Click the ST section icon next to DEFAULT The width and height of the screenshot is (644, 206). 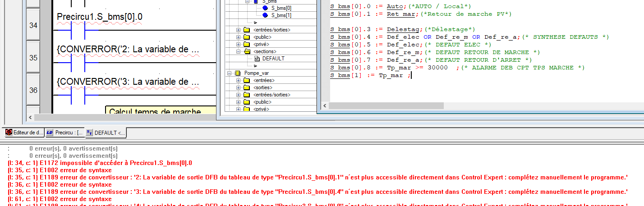pos(257,59)
